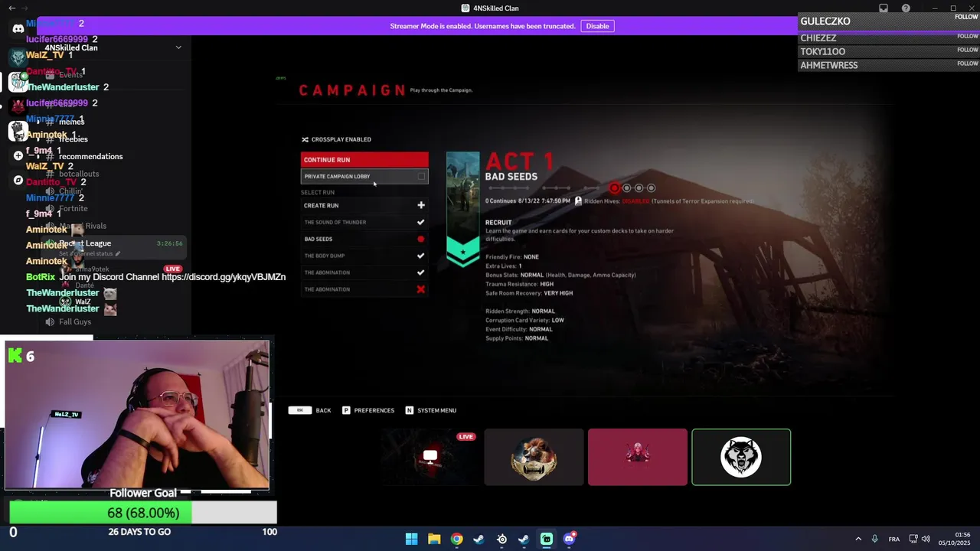Open the teal streaming app on taskbar
The width and height of the screenshot is (980, 551).
point(547,539)
